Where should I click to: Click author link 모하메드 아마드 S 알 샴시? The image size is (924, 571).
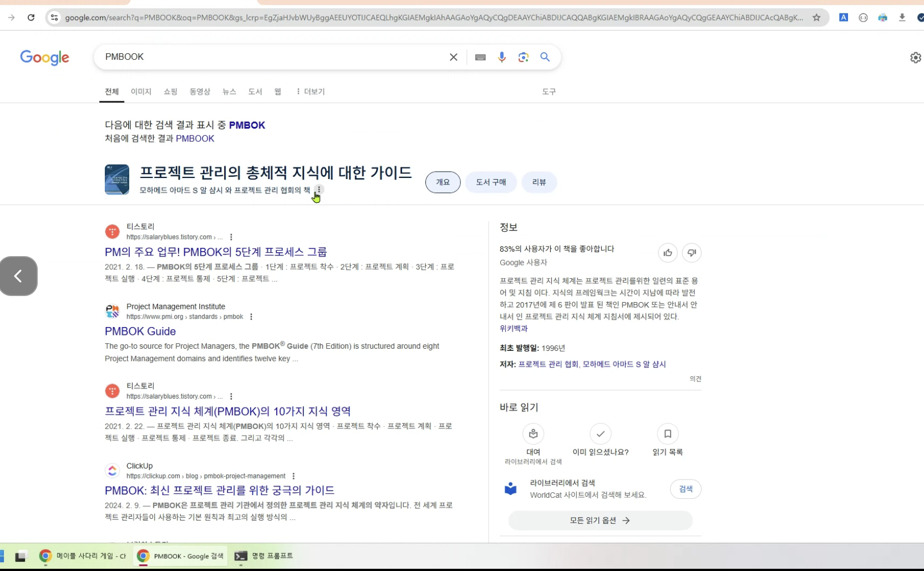[x=624, y=364]
